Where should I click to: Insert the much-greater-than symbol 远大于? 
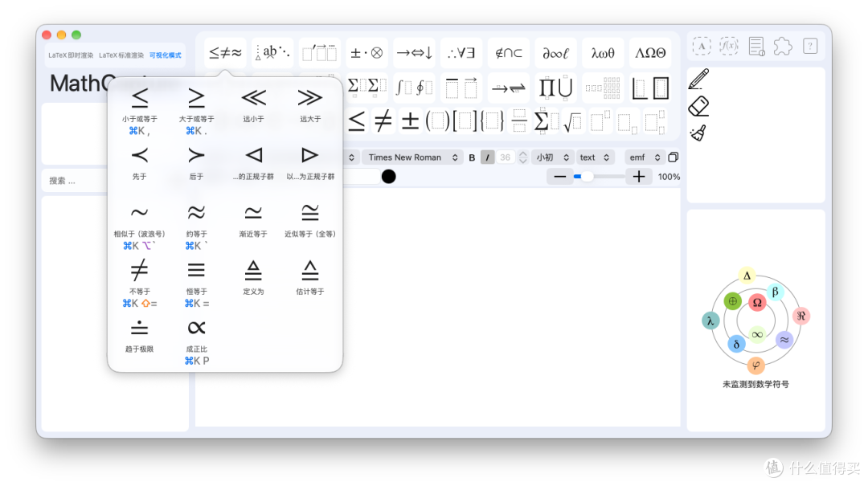(x=310, y=99)
